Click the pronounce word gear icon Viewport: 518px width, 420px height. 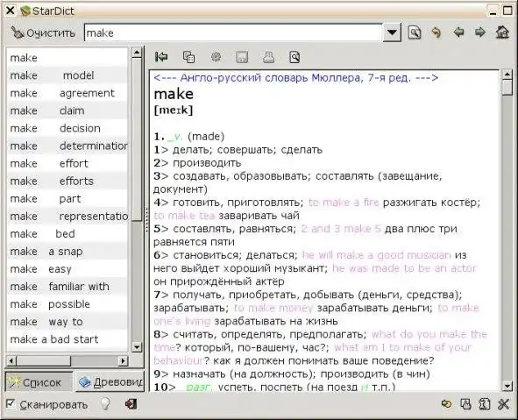tap(216, 57)
